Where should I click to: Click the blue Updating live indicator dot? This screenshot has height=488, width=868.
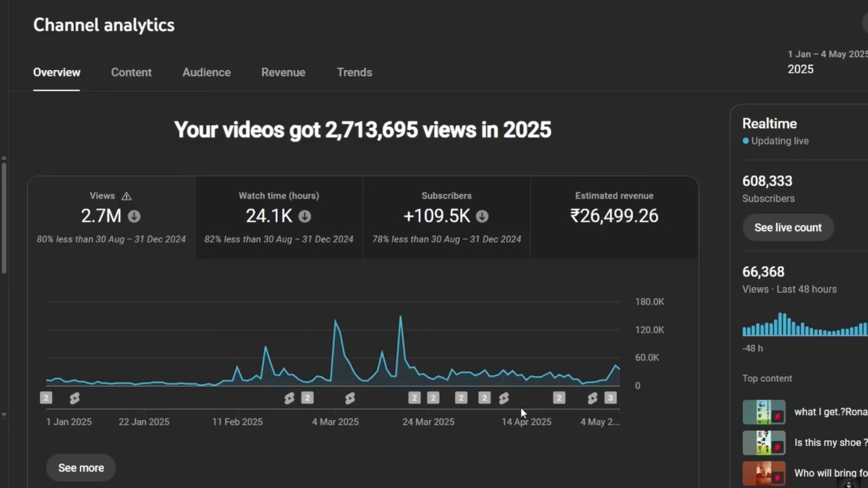click(x=746, y=141)
